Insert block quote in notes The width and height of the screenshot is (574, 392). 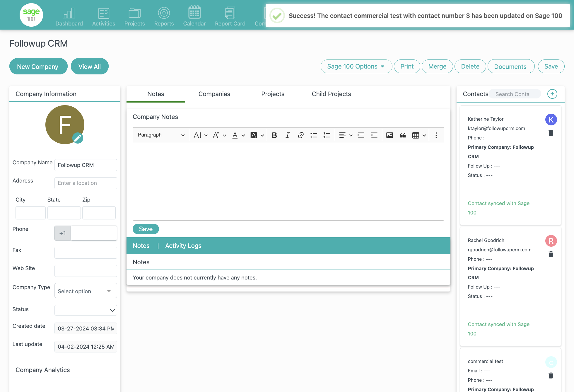point(403,135)
